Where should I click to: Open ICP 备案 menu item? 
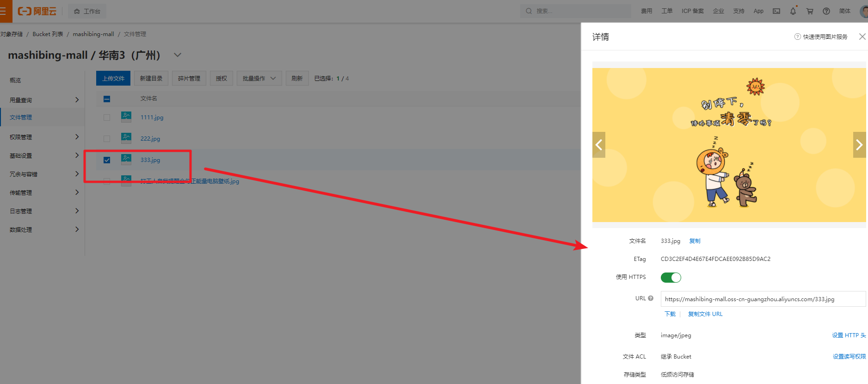(693, 11)
